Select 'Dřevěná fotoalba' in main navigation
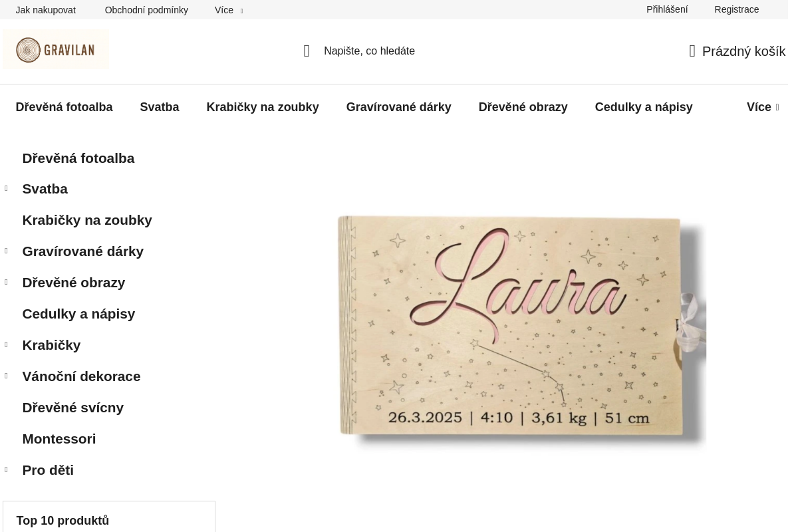The height and width of the screenshot is (532, 798). coord(65,107)
